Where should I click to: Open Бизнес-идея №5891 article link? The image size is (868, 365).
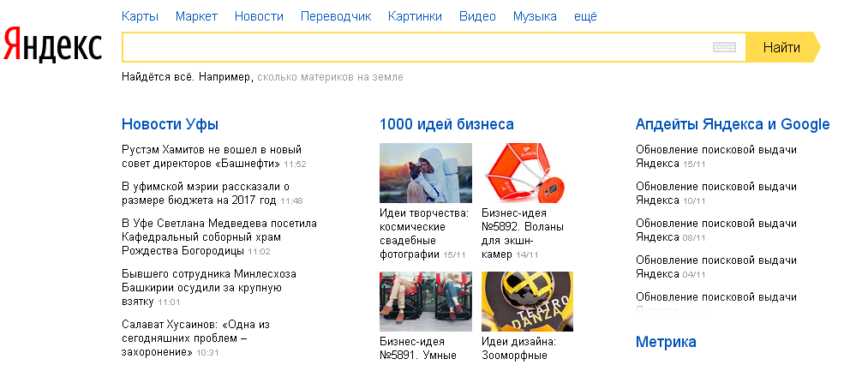point(418,349)
